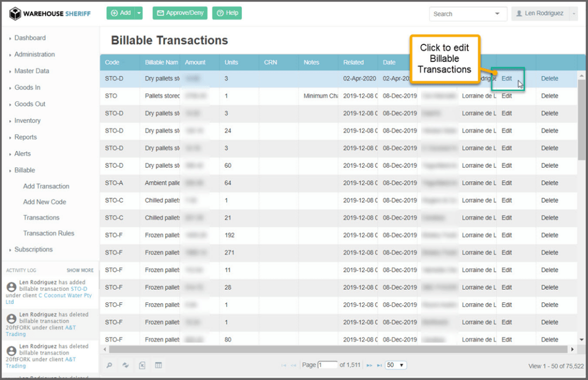588x380 pixels.
Task: Click the search magnifier icon in grid footer
Action: [x=110, y=365]
